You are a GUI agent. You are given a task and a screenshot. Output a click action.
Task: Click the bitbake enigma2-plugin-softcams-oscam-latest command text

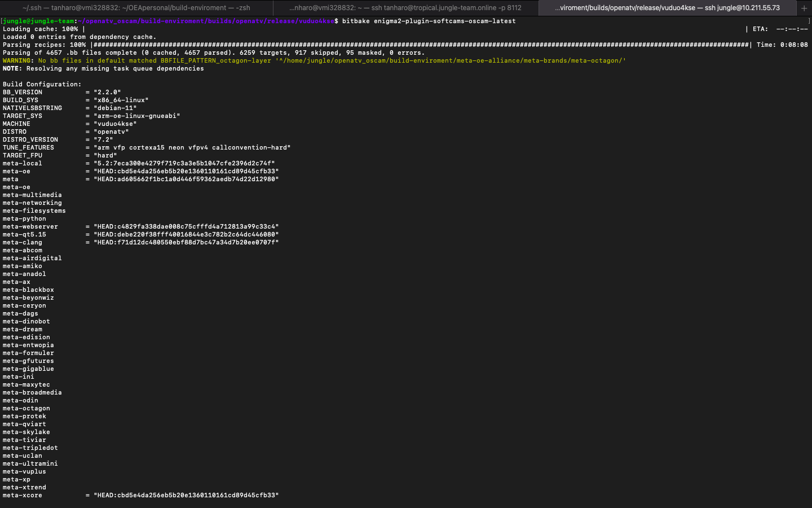point(429,21)
